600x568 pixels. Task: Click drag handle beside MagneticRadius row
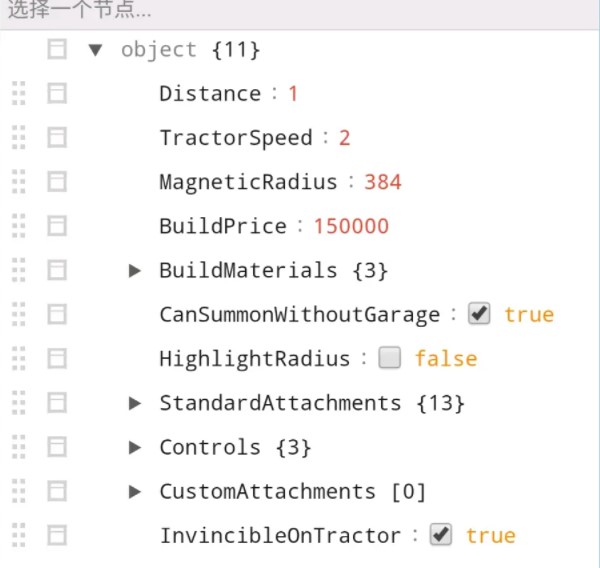pyautogui.click(x=19, y=182)
